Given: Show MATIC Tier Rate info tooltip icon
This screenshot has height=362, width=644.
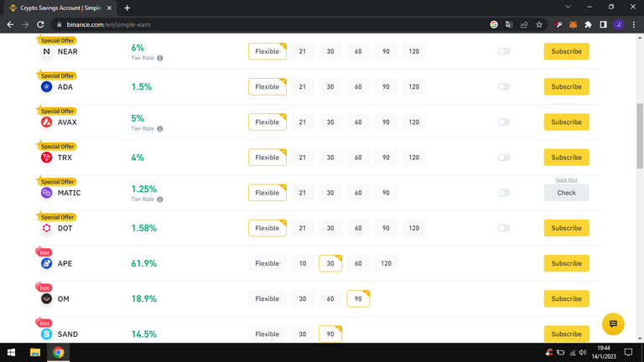Looking at the screenshot, I should point(160,199).
